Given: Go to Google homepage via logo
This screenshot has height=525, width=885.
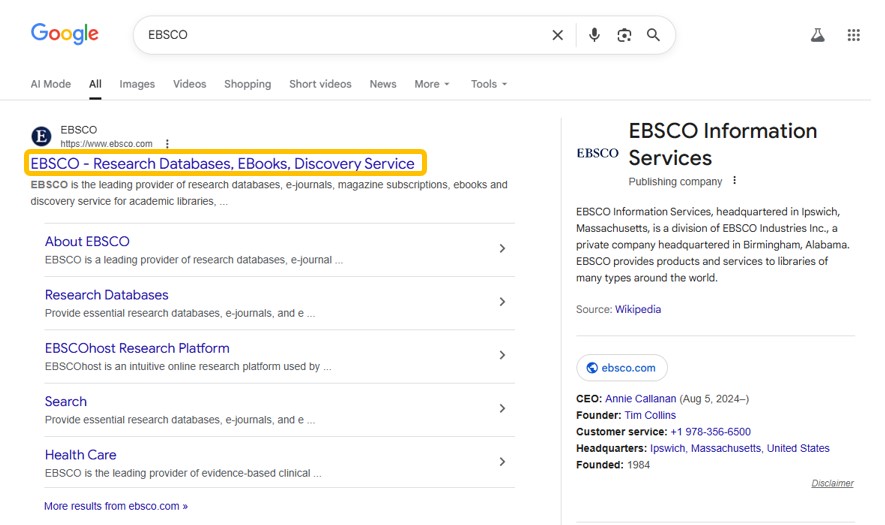Looking at the screenshot, I should (65, 34).
